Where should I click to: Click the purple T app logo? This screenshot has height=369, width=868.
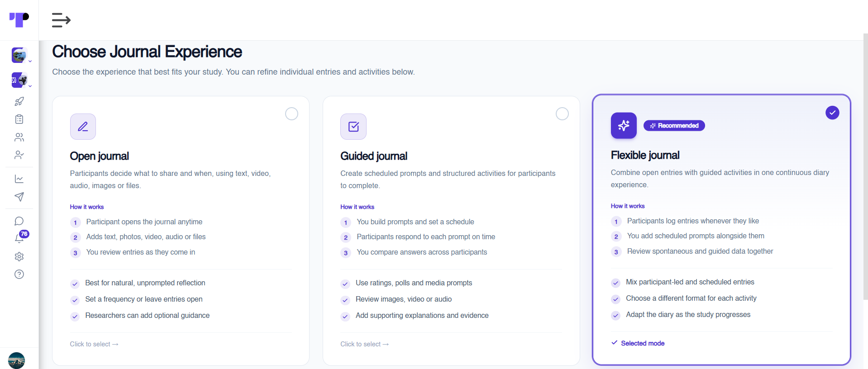click(x=19, y=20)
